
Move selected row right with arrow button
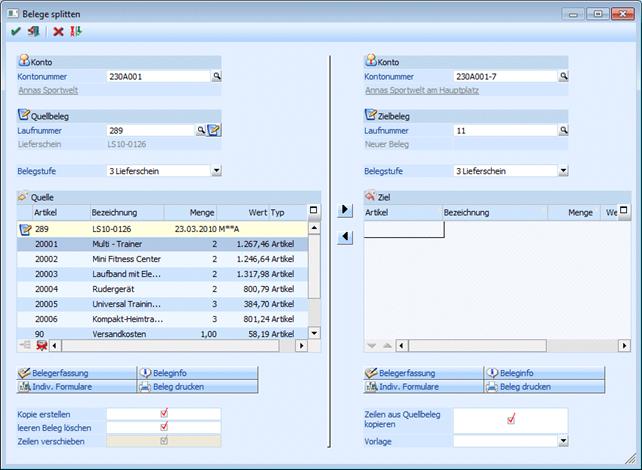click(345, 210)
